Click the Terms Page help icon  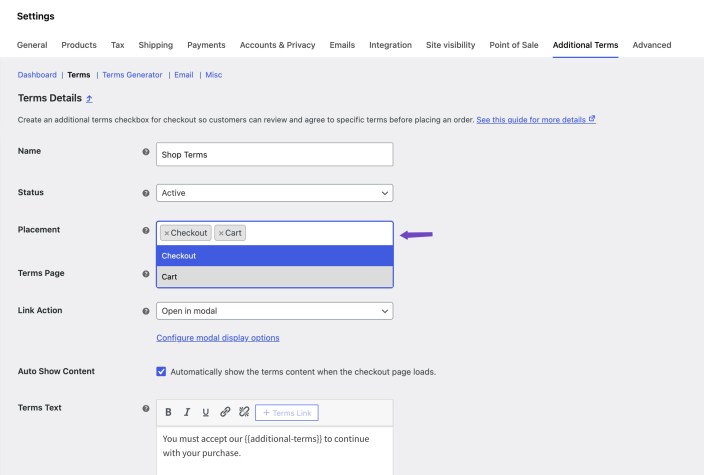(x=146, y=274)
